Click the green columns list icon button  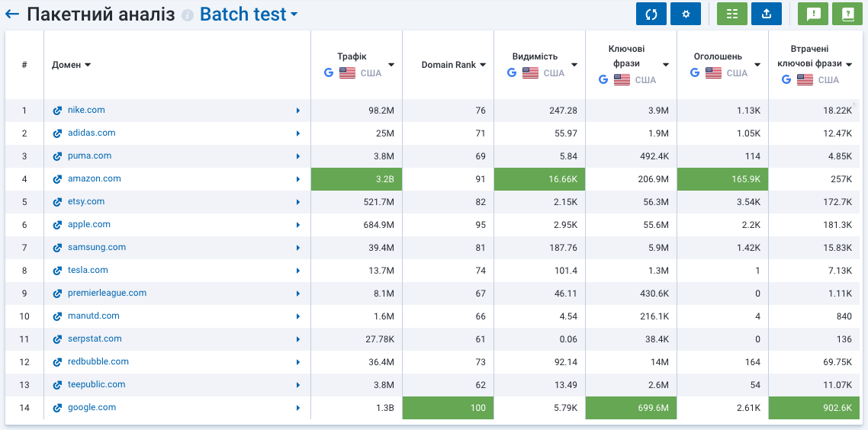coord(732,14)
